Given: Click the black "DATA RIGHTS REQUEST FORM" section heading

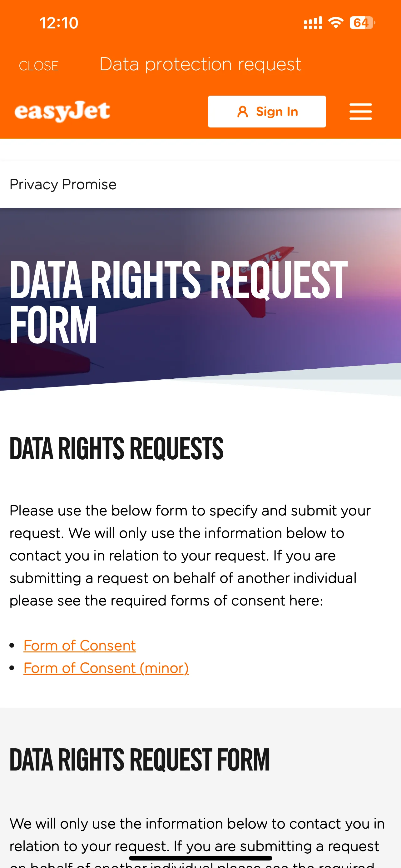Looking at the screenshot, I should pyautogui.click(x=139, y=760).
